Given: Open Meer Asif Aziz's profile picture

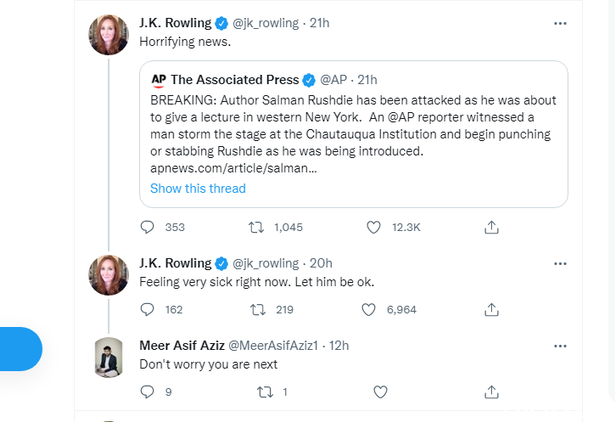Looking at the screenshot, I should point(107,358).
